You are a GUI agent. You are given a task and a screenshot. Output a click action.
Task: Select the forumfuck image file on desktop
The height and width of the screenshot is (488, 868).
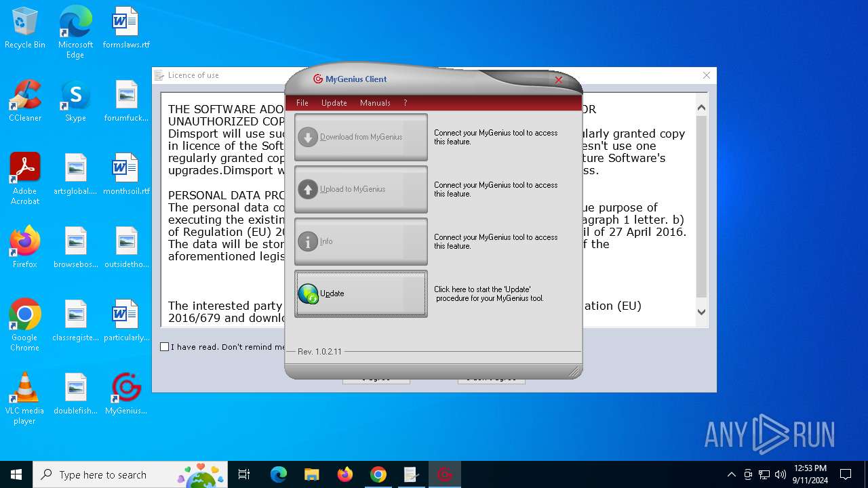coord(126,102)
